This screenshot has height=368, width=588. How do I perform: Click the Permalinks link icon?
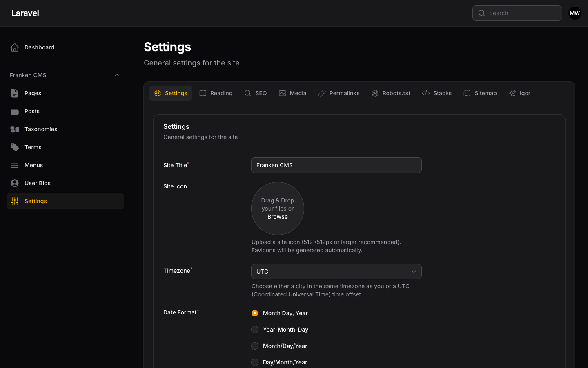click(x=322, y=93)
